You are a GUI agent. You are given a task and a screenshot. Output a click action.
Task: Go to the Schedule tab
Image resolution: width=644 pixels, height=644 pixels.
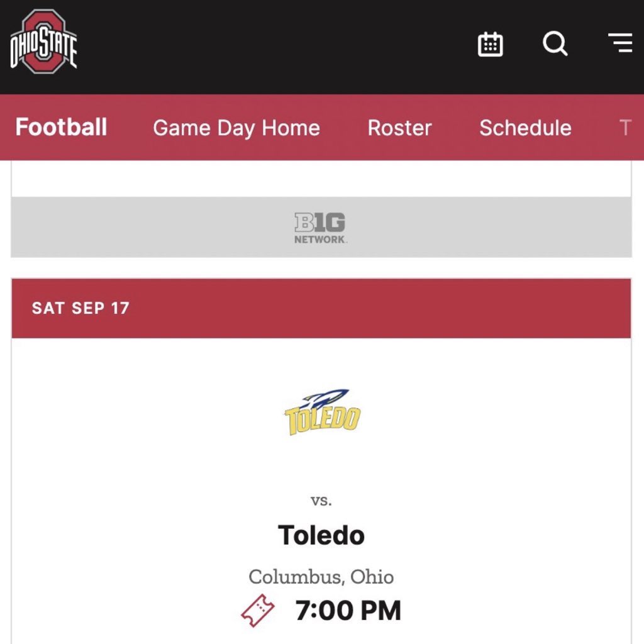(x=525, y=128)
